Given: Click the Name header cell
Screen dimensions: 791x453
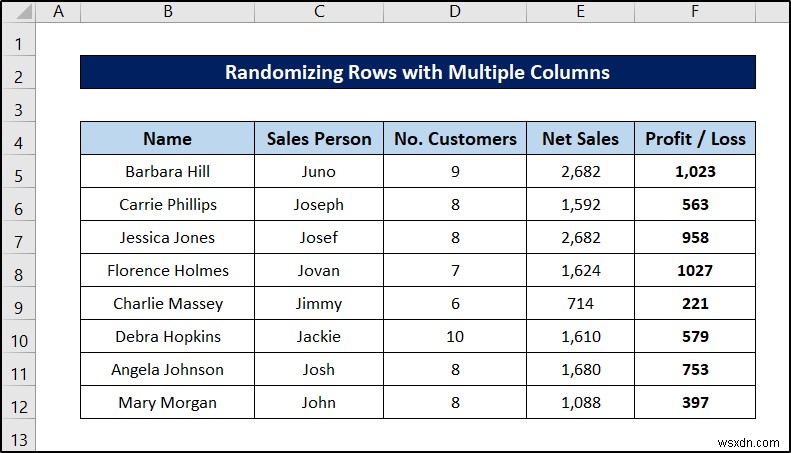Looking at the screenshot, I should pyautogui.click(x=167, y=139).
